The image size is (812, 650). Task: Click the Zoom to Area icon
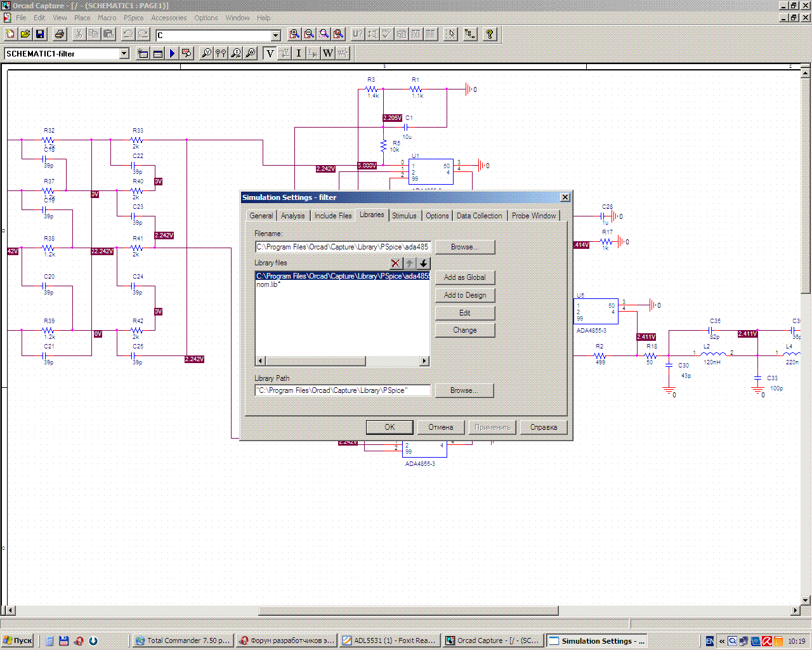324,34
